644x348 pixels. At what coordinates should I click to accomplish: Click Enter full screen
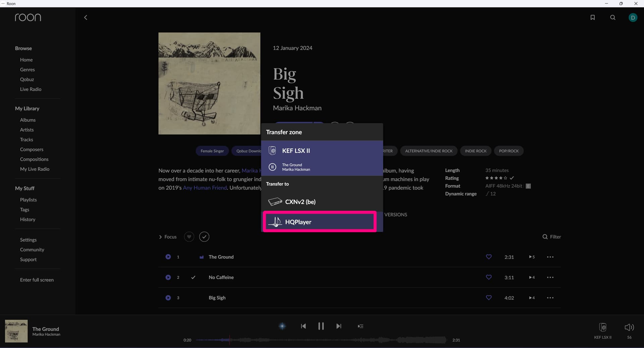(x=37, y=280)
